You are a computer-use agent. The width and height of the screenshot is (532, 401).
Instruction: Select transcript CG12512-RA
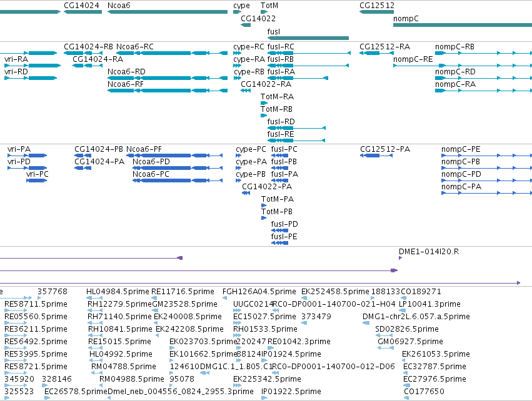376,53
